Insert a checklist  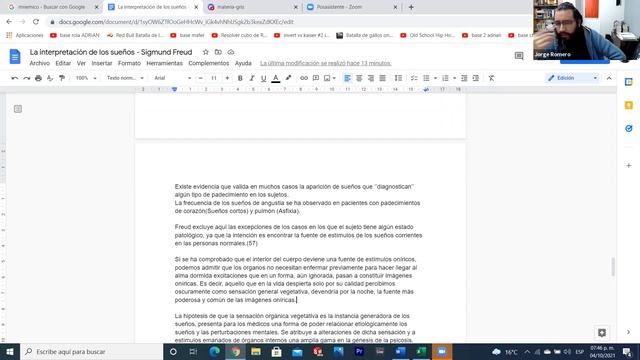coord(414,78)
